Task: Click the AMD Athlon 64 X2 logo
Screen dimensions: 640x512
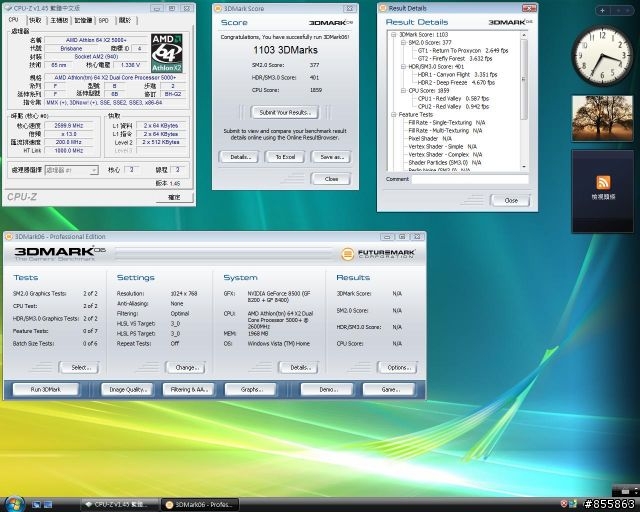Action: (x=167, y=53)
